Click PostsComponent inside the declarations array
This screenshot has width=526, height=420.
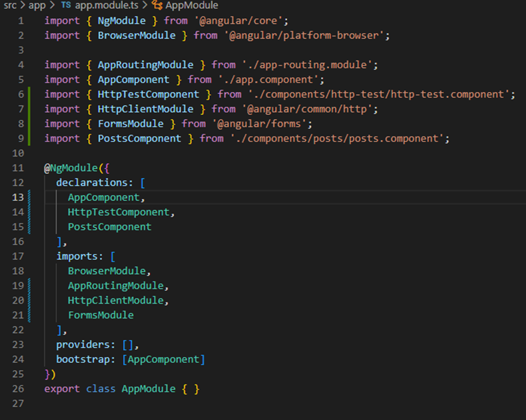point(110,227)
